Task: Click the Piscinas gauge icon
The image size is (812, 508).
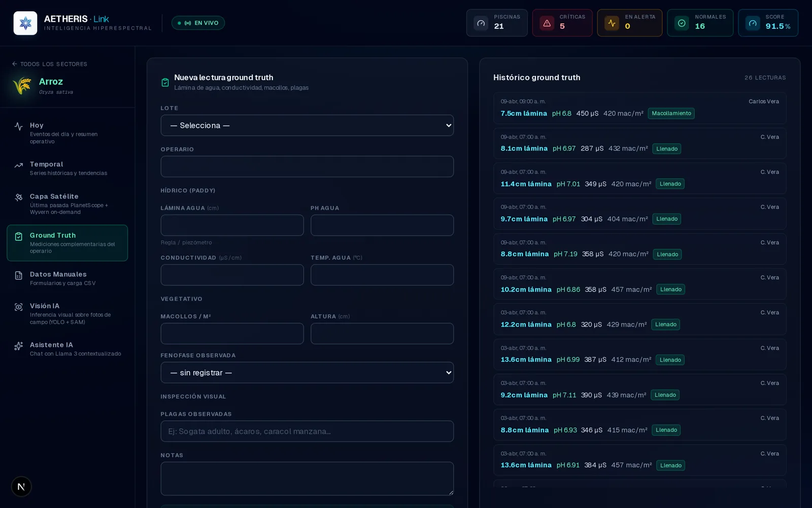Action: [481, 23]
